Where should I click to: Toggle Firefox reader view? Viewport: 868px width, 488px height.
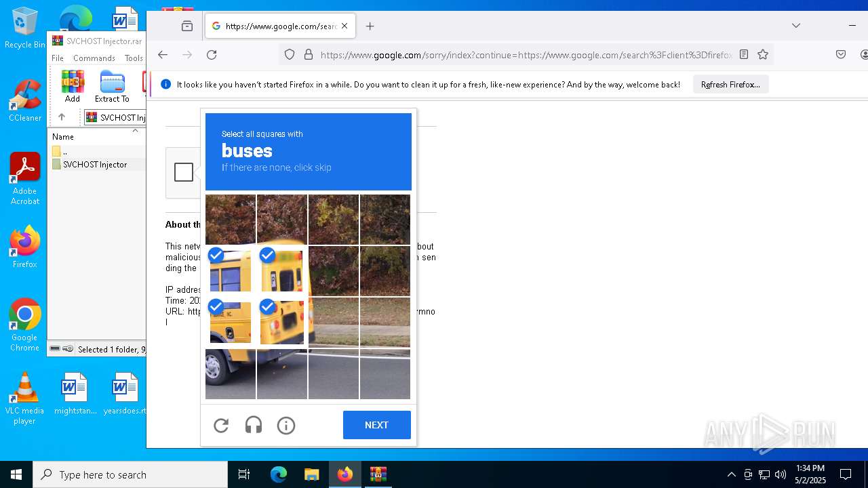tap(744, 55)
